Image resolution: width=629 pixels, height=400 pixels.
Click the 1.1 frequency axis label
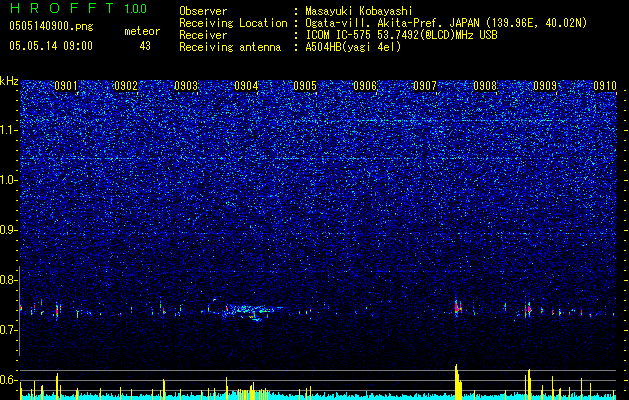(x=9, y=130)
